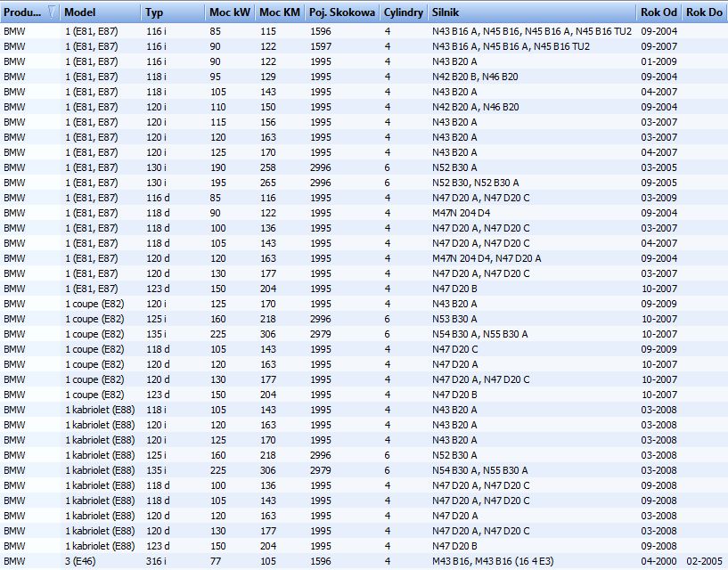Select the '02-2005' Rok Do cell
The width and height of the screenshot is (728, 570).
coord(704,561)
